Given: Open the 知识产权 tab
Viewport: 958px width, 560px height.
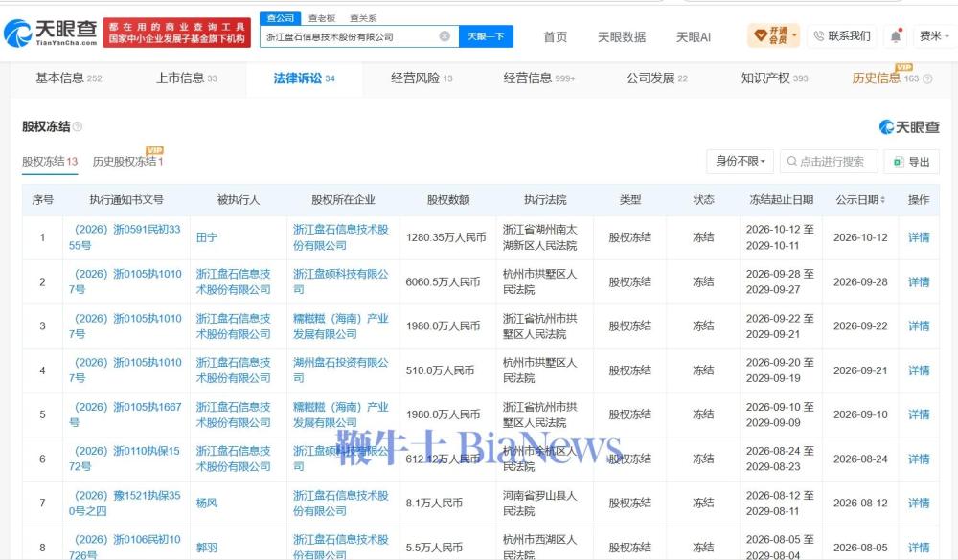Looking at the screenshot, I should 774,78.
